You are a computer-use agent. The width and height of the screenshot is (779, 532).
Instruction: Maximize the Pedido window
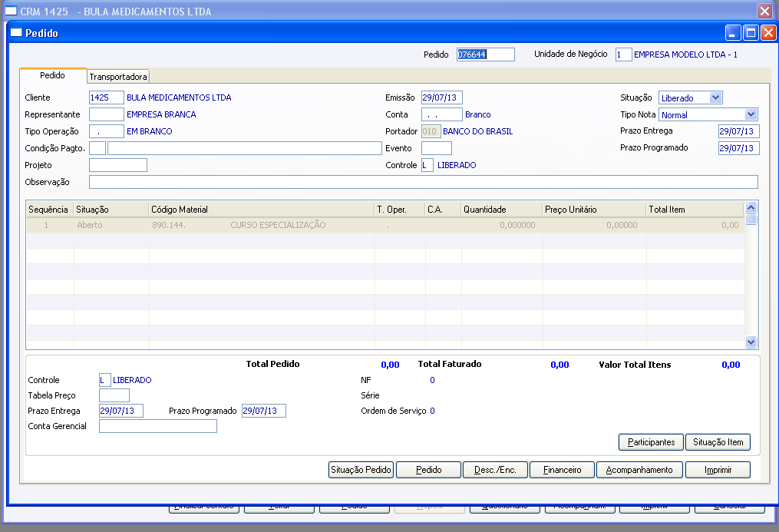[751, 33]
